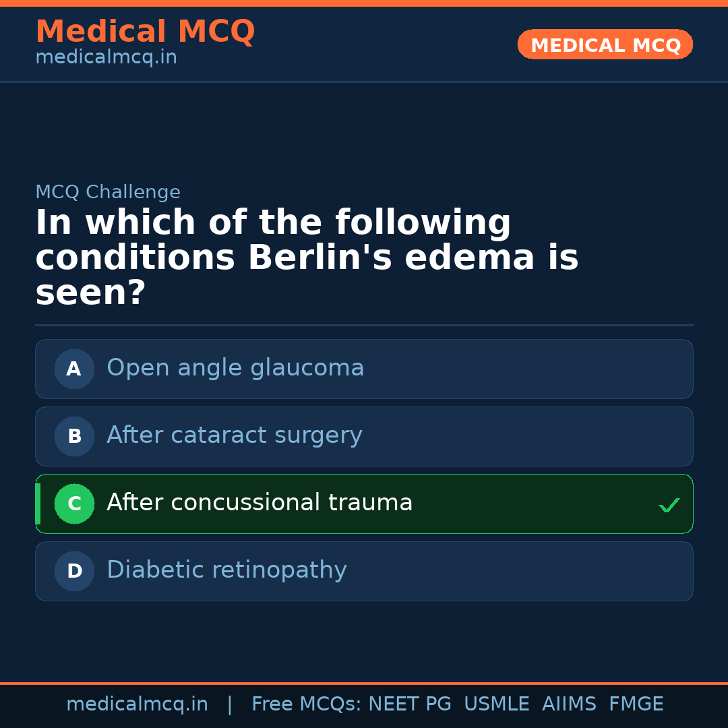Image resolution: width=728 pixels, height=728 pixels.
Task: Select After concussional trauma answer
Action: [x=260, y=503]
